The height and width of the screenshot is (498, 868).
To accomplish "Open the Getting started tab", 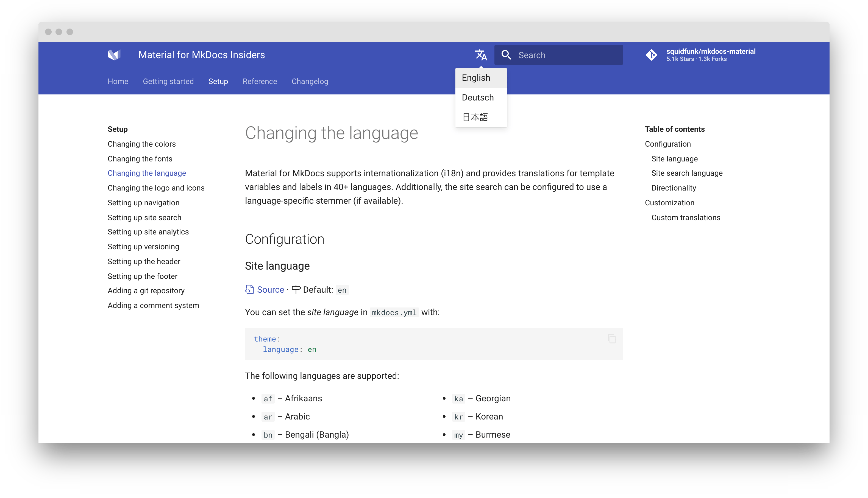I will pos(168,82).
